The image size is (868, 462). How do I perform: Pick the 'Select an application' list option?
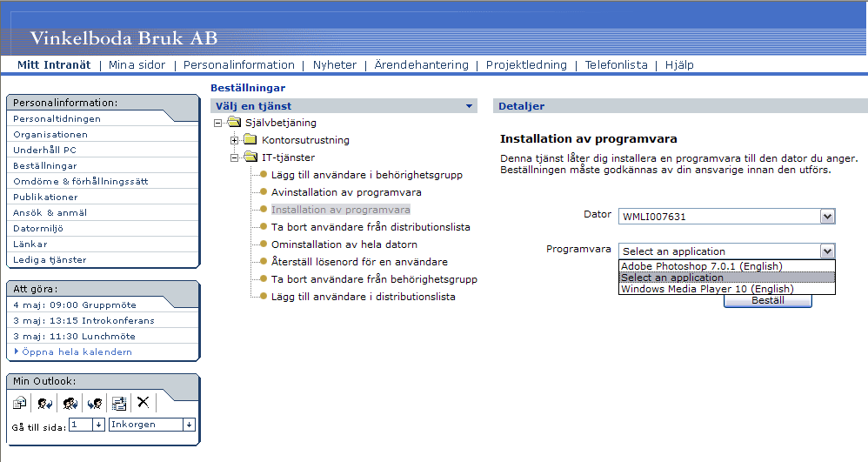pyautogui.click(x=727, y=278)
